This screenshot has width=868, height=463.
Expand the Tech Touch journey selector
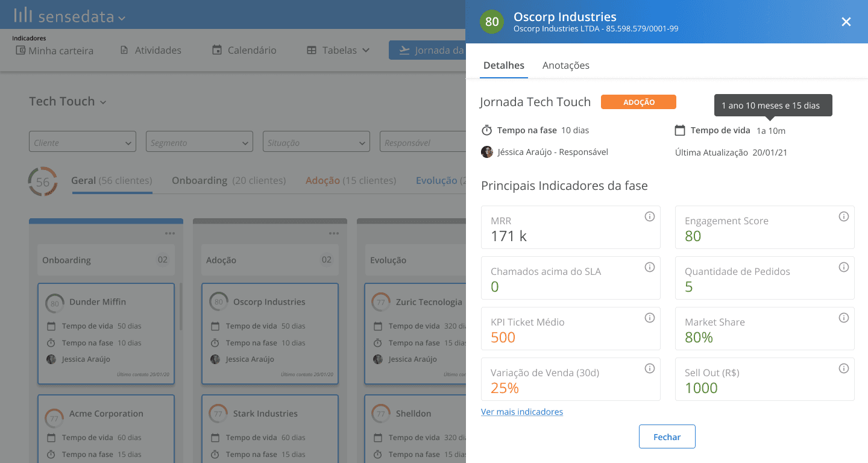103,102
